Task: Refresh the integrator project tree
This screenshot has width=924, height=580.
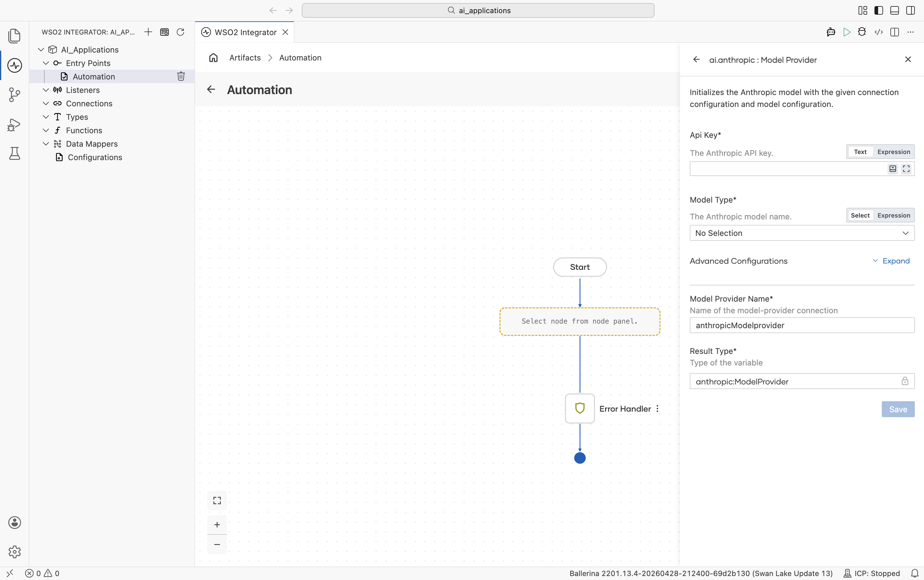Action: click(180, 32)
